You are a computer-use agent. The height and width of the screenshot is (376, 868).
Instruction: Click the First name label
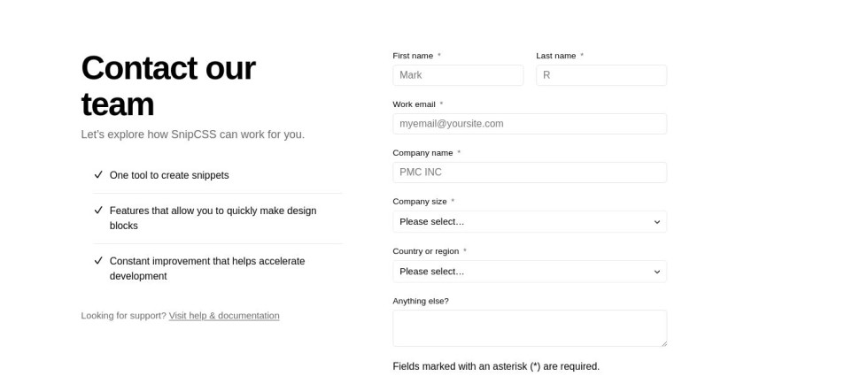click(x=413, y=56)
